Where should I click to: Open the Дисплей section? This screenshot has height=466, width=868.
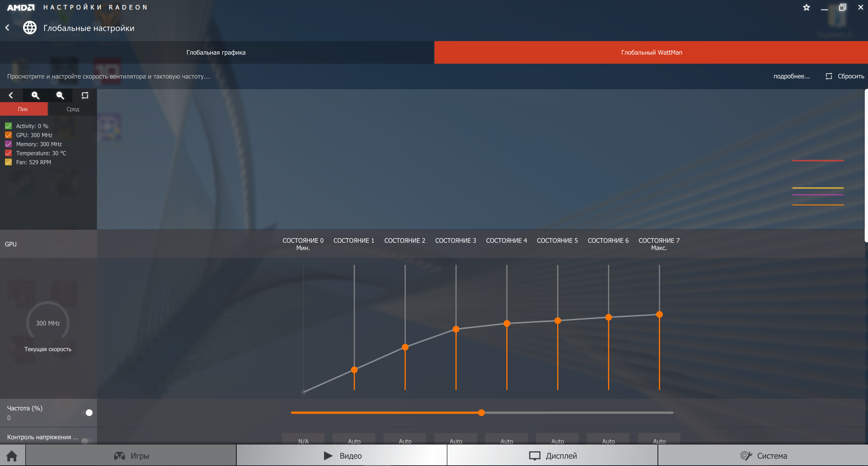(553, 456)
